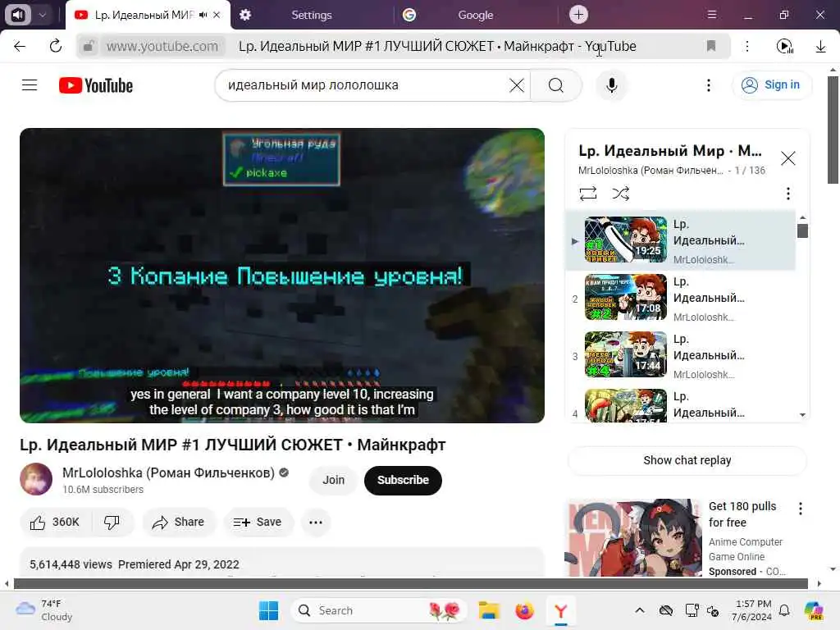Share the video
This screenshot has width=840, height=630.
coord(178,523)
